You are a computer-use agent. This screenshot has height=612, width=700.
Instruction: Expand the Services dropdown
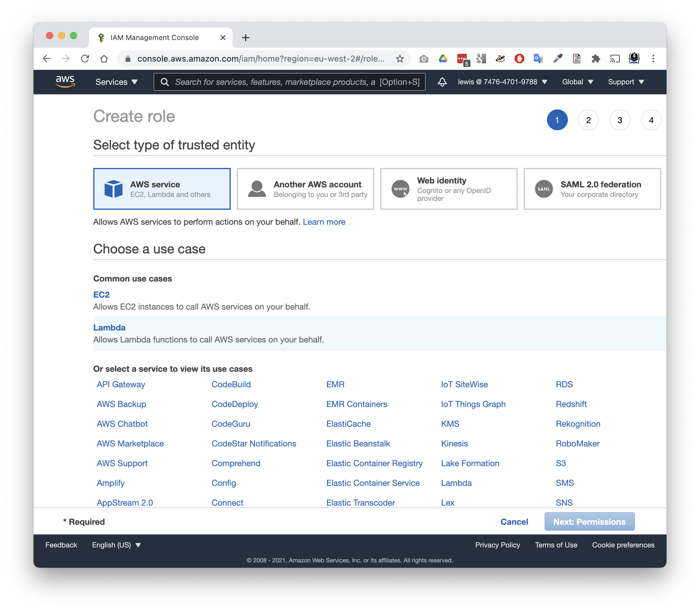pos(117,82)
